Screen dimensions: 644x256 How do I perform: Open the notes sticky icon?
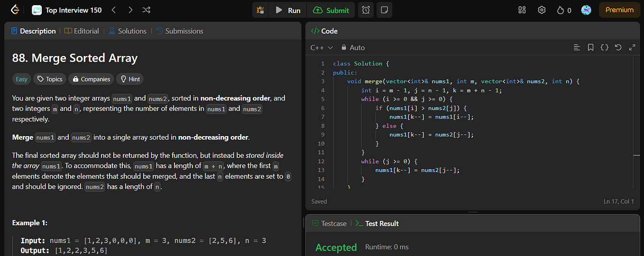point(384,10)
